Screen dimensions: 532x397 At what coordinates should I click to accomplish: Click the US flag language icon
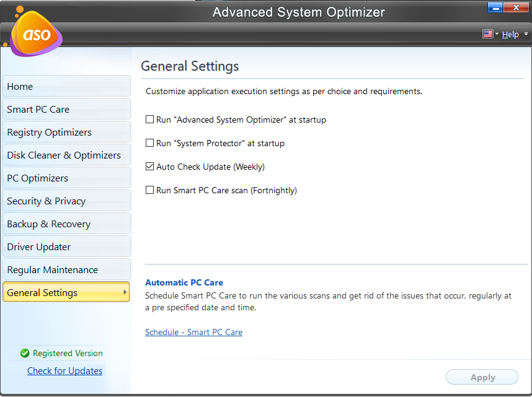coord(488,34)
